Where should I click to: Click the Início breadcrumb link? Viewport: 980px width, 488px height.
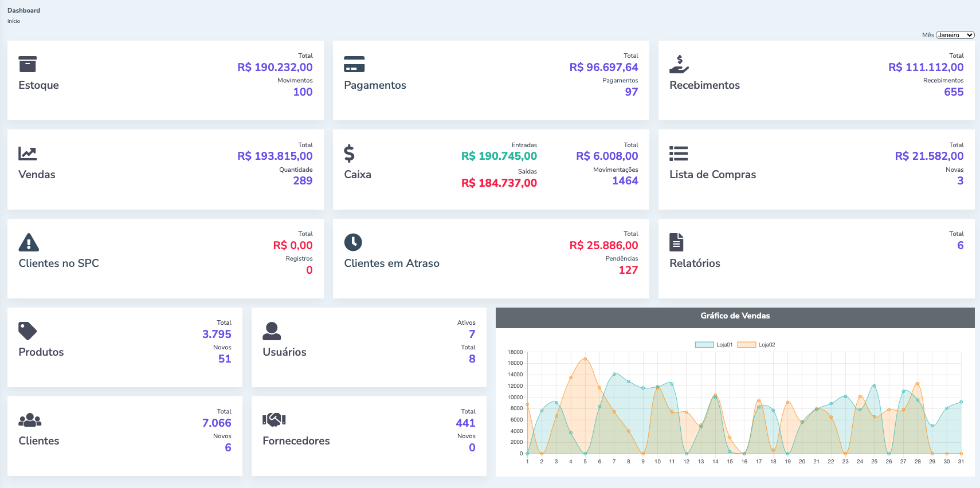[x=14, y=21]
